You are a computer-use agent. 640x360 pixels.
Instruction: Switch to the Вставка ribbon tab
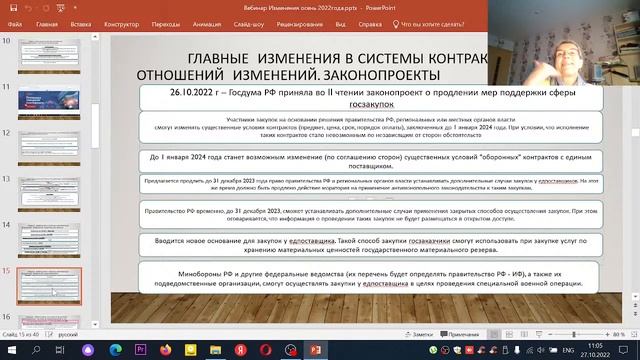coord(80,24)
